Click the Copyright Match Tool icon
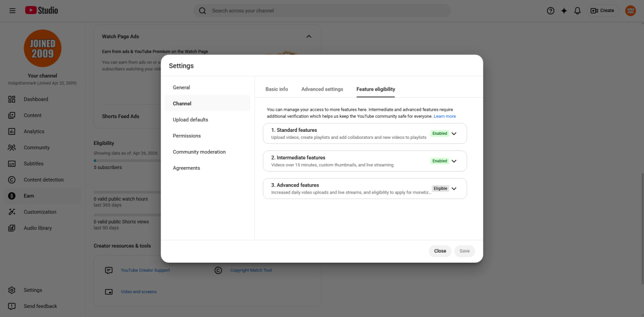Viewport: 644px width, 317px height. point(218,270)
